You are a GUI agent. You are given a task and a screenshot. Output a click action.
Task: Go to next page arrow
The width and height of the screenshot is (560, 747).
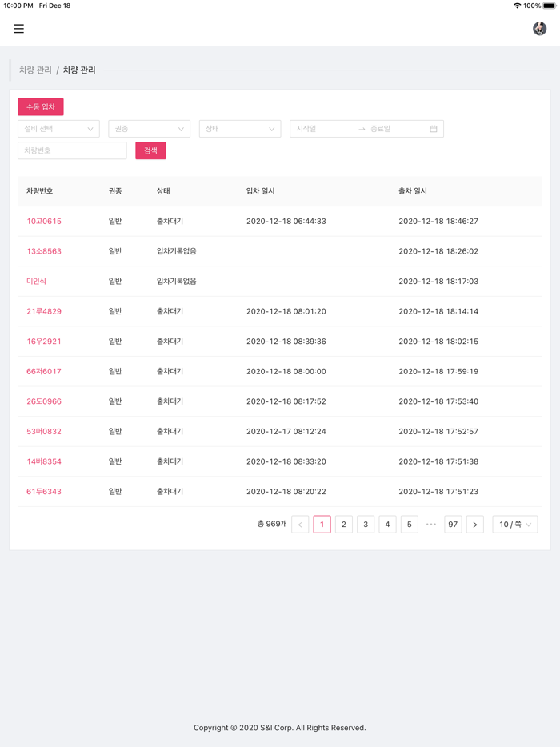coord(474,525)
